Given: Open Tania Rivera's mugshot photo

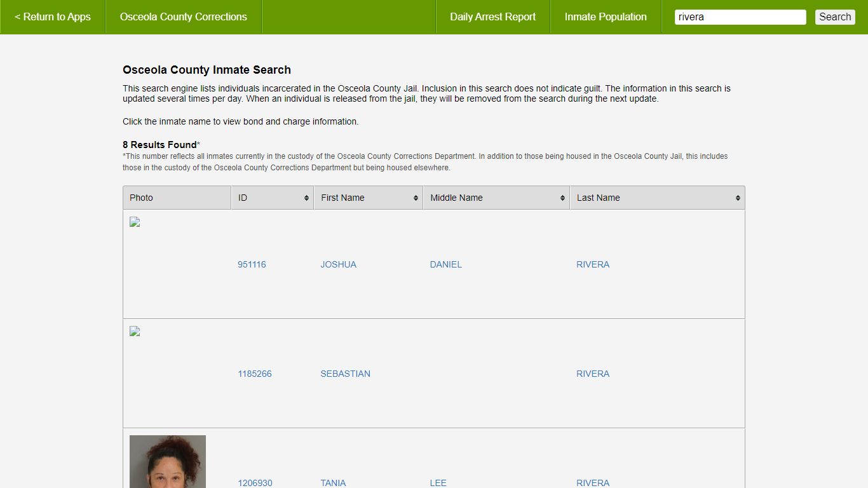Looking at the screenshot, I should (x=168, y=462).
